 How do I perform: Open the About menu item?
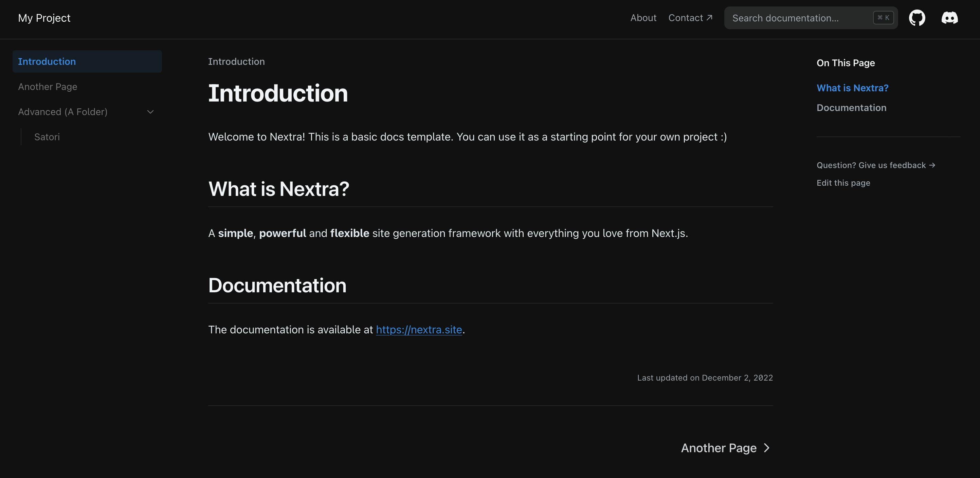tap(643, 18)
